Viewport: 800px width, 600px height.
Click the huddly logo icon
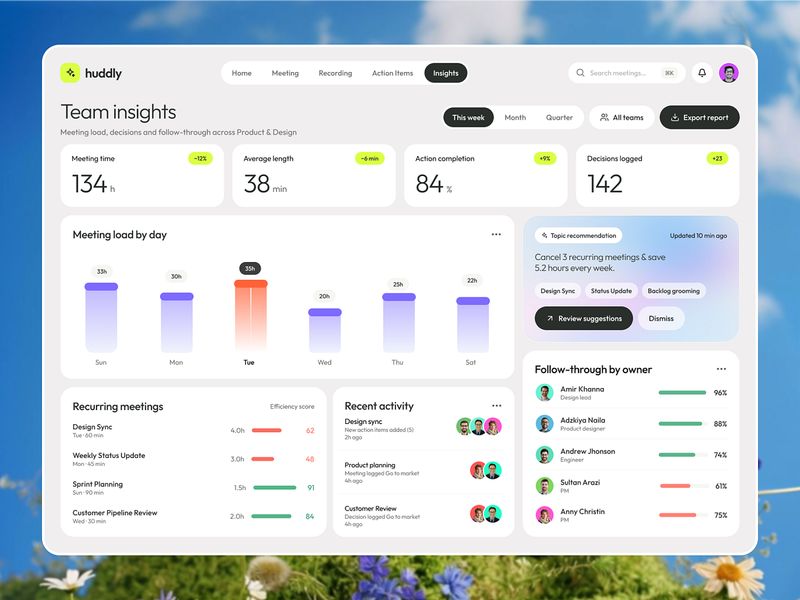pyautogui.click(x=70, y=73)
